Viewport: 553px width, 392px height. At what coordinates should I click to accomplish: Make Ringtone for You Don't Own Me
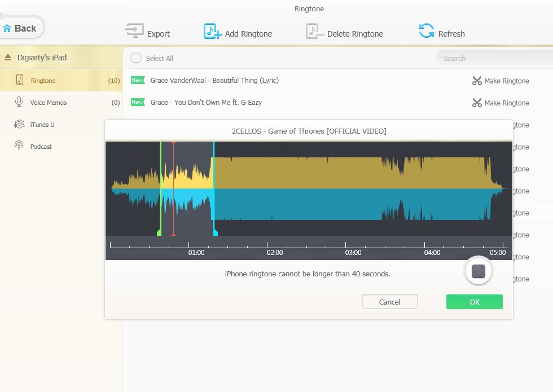pyautogui.click(x=501, y=103)
